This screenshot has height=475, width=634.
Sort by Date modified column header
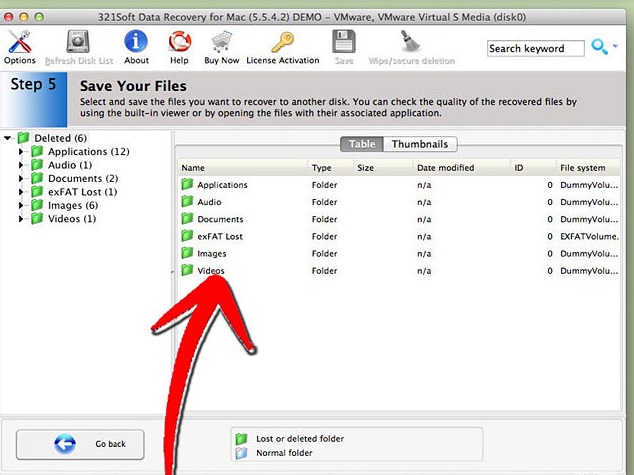[x=462, y=168]
